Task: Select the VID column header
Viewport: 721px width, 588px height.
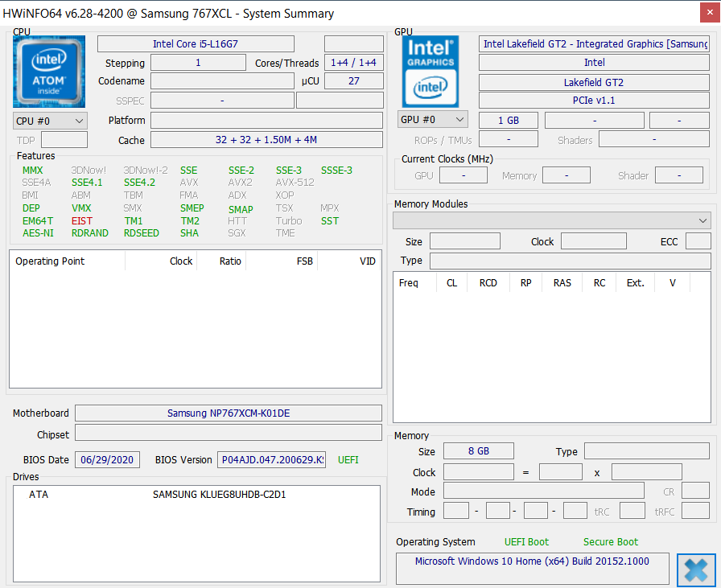Action: [x=367, y=261]
